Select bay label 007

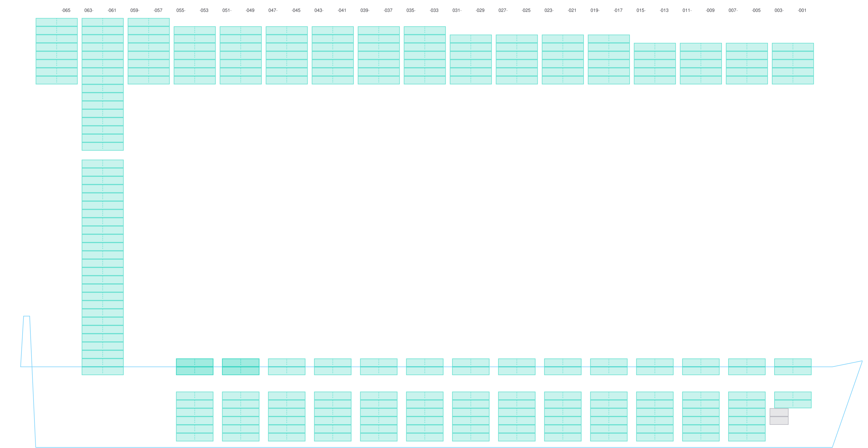[733, 10]
